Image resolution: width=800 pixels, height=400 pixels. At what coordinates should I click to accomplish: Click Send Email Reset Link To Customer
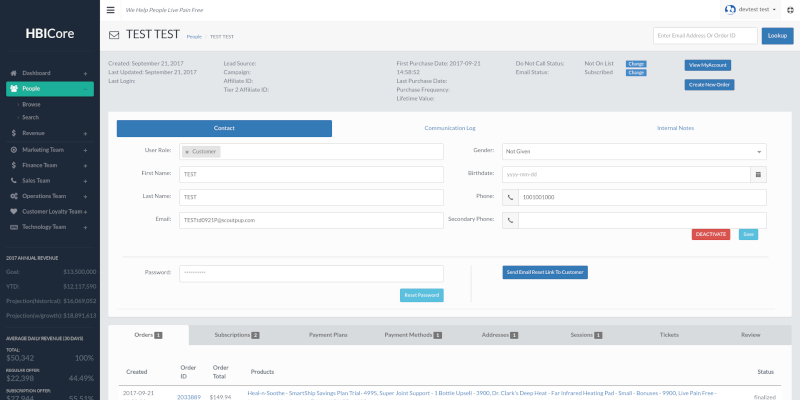545,272
